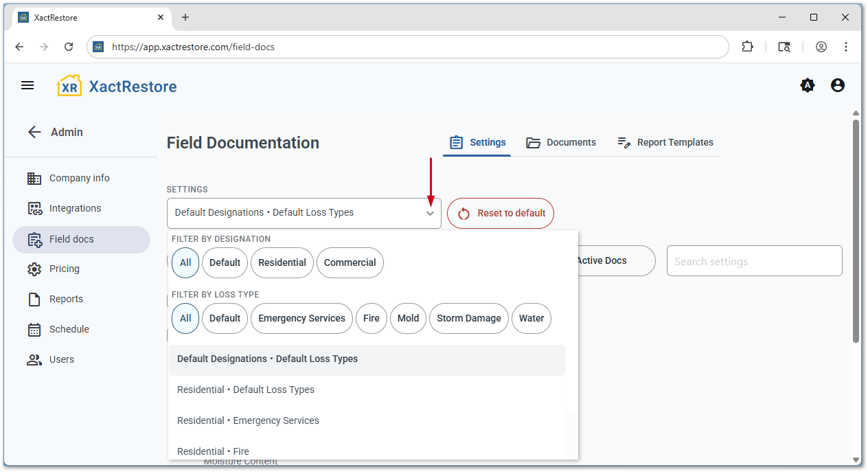Screen dimensions: 868x472
Task: Go to Integrations in sidebar
Action: pyautogui.click(x=75, y=208)
